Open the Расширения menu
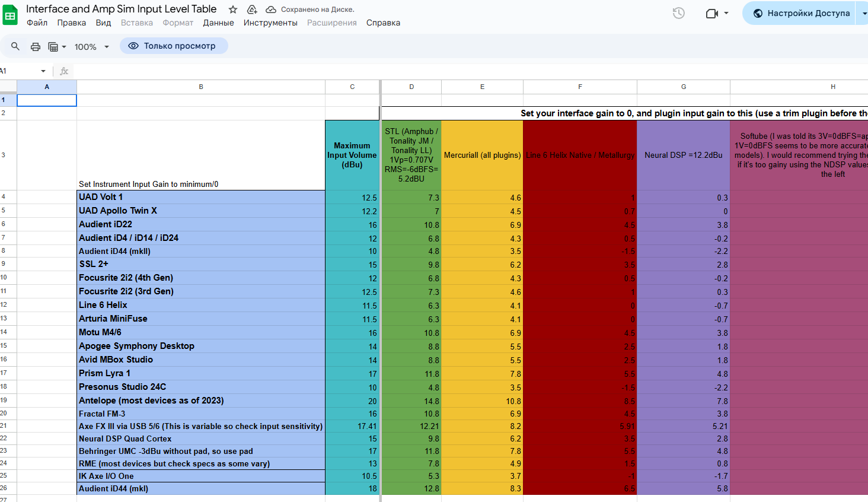 pos(332,23)
